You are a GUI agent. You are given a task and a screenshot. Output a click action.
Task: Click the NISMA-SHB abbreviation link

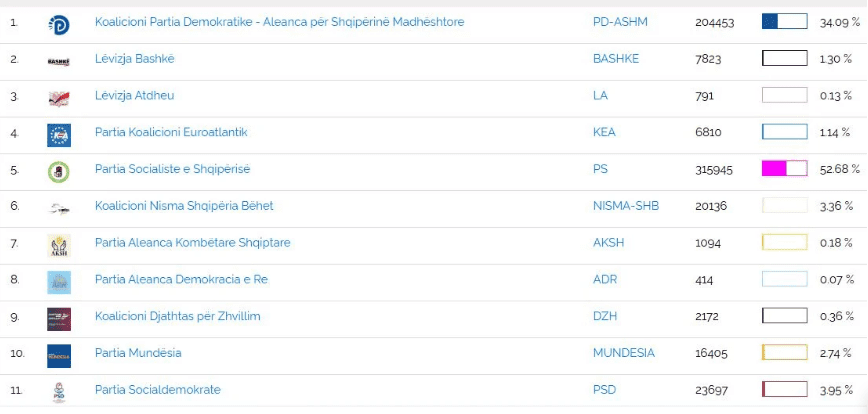click(626, 206)
